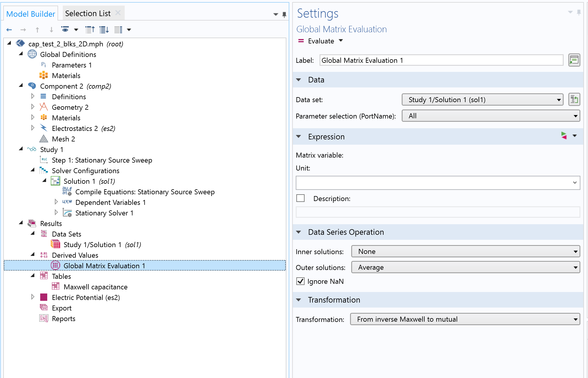Click the pin icon of Model Builder panel

(284, 14)
